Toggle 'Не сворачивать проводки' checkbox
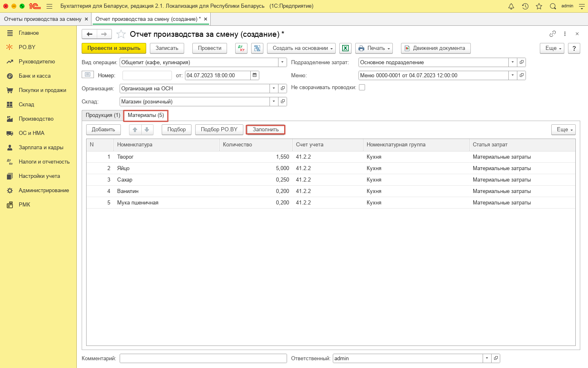This screenshot has height=368, width=588. pyautogui.click(x=362, y=88)
